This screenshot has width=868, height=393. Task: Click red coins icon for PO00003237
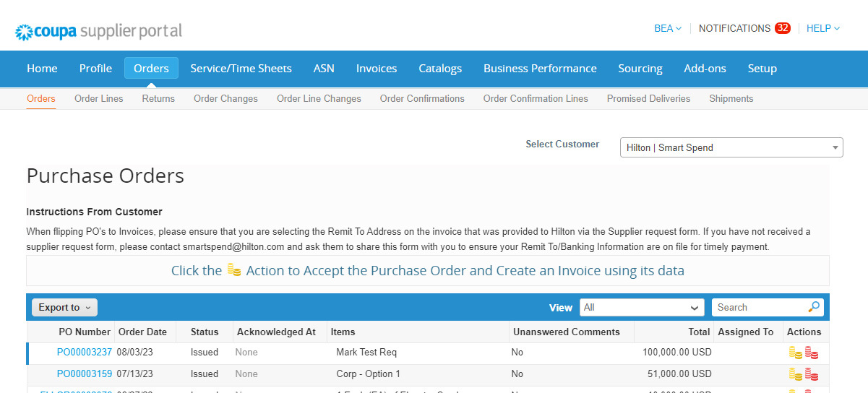click(812, 353)
